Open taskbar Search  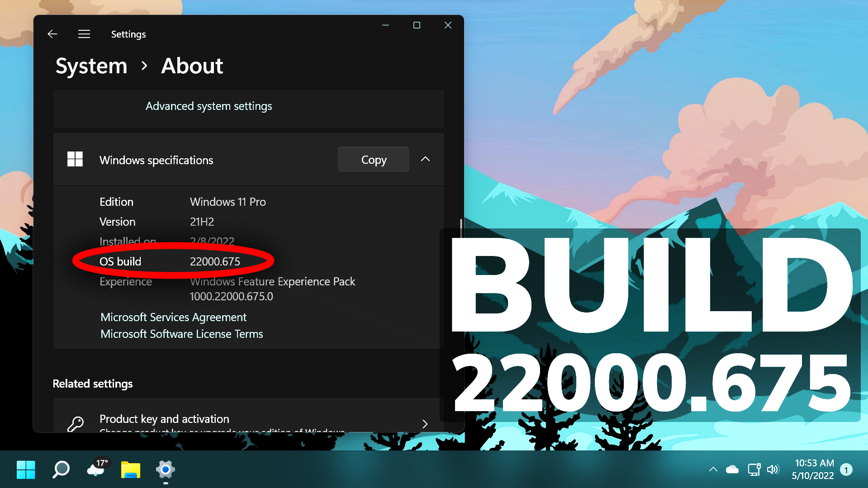[61, 469]
